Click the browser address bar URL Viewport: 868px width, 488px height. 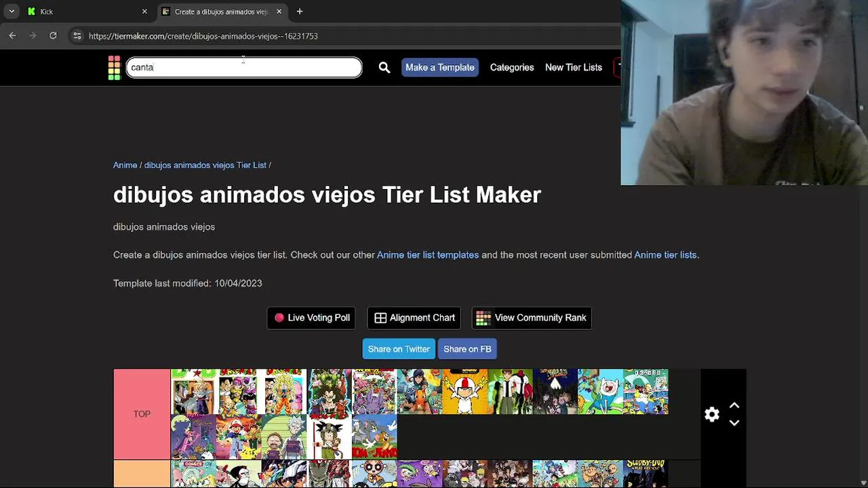click(x=203, y=36)
